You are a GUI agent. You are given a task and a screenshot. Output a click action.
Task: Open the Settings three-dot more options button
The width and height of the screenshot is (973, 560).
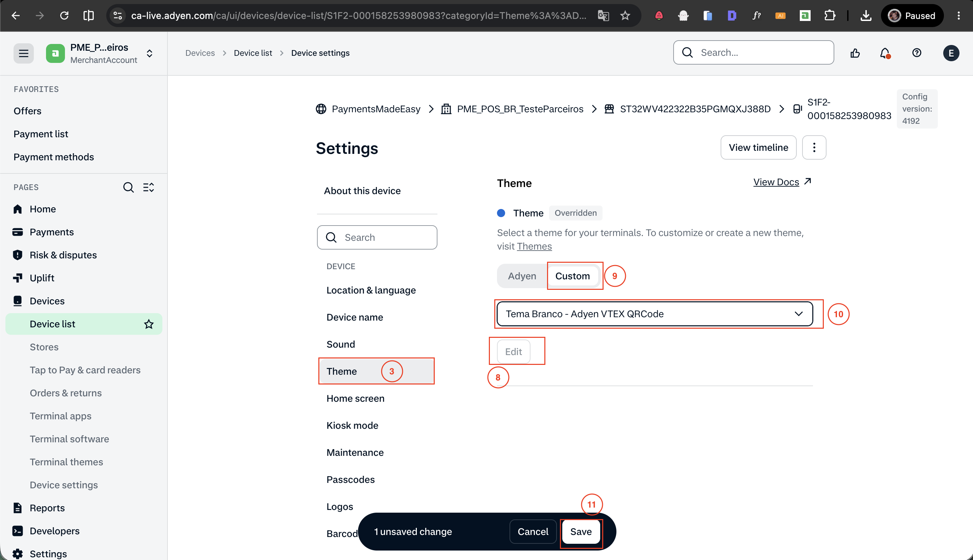[814, 147]
